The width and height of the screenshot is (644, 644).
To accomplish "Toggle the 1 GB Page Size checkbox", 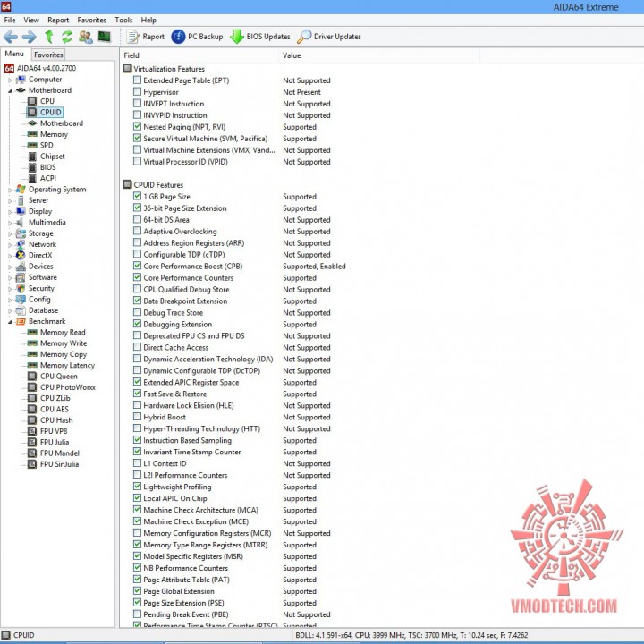I will (x=137, y=196).
